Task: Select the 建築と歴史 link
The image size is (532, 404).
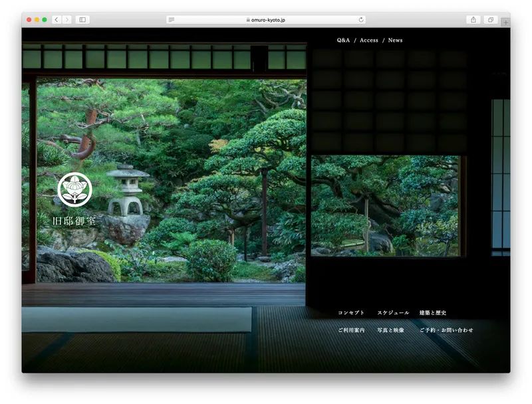Action: point(433,312)
